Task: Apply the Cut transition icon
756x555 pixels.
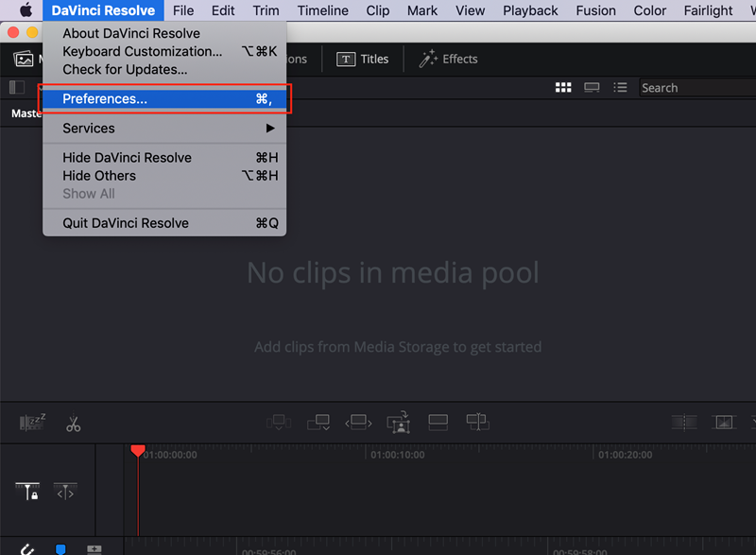Action: click(684, 423)
